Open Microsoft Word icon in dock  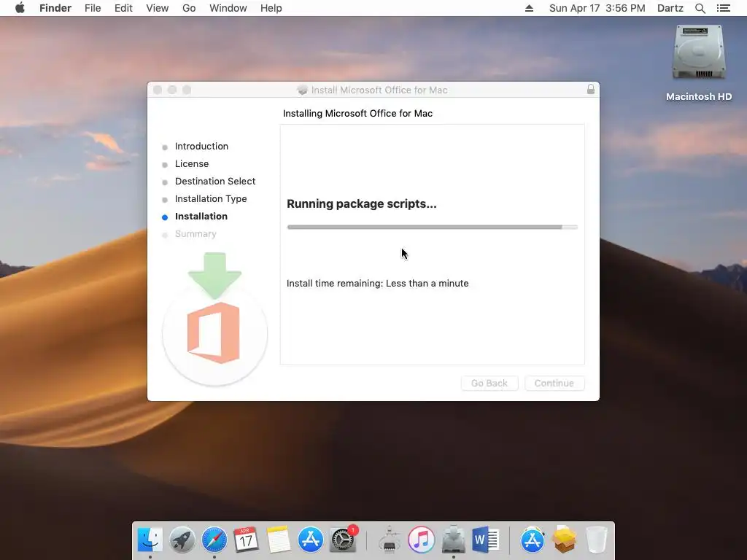[486, 540]
